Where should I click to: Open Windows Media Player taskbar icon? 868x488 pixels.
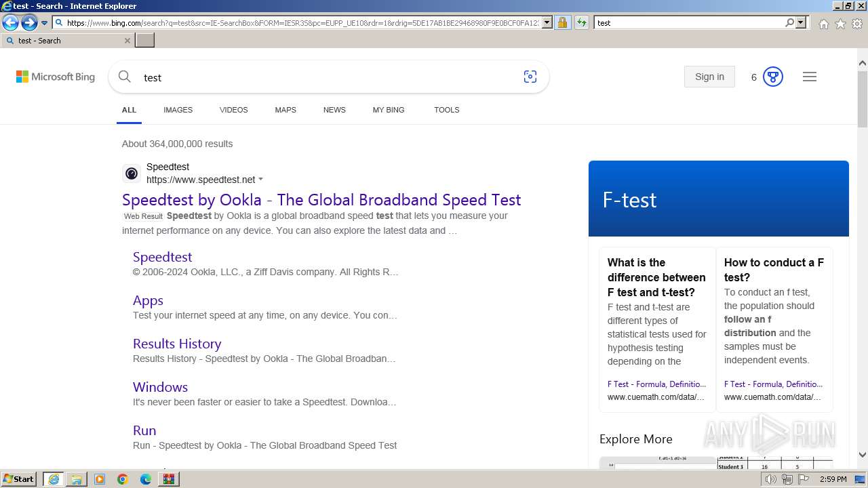[100, 479]
